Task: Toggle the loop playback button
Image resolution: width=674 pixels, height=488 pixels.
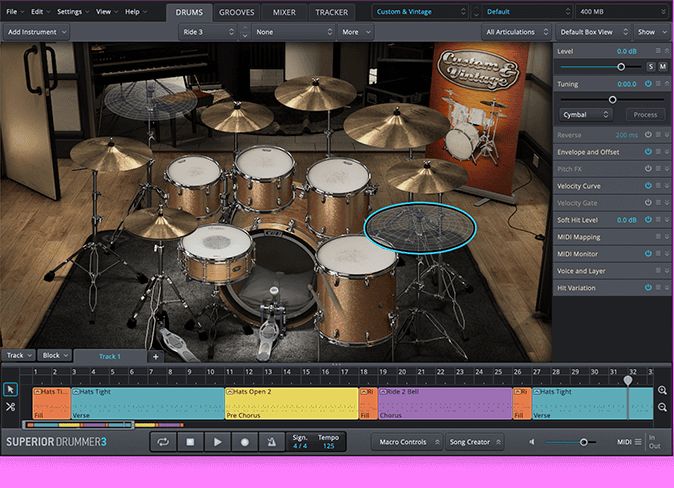Action: [x=163, y=442]
